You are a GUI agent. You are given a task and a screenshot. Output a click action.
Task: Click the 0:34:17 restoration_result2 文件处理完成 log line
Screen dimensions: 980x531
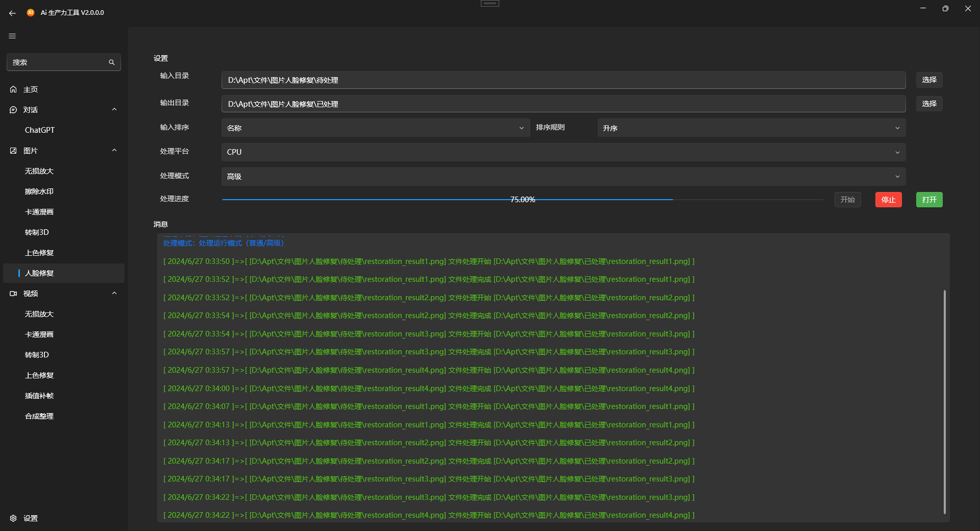point(429,461)
